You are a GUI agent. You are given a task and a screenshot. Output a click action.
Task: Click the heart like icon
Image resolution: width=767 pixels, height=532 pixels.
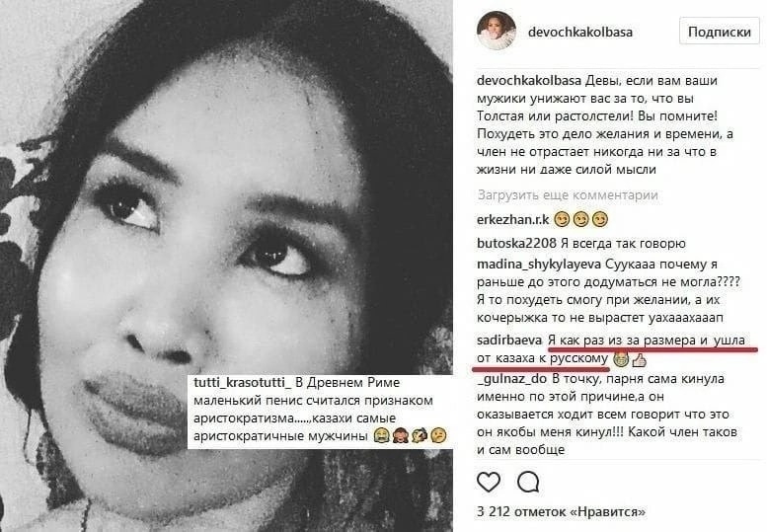coord(489,482)
